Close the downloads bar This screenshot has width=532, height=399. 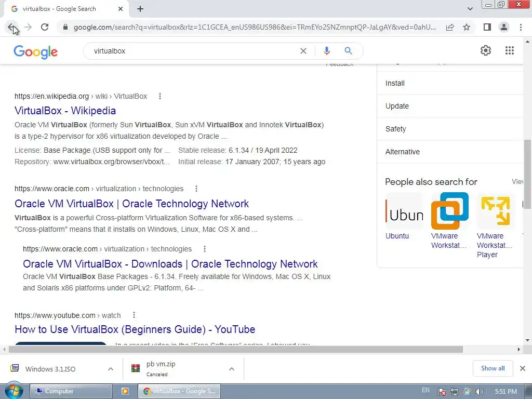(523, 368)
